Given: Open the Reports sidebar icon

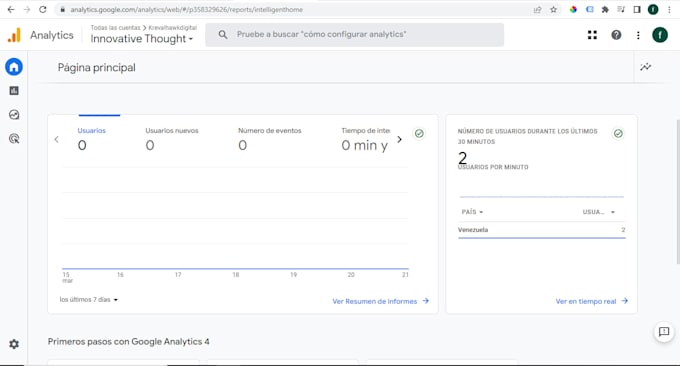Looking at the screenshot, I should 14,91.
